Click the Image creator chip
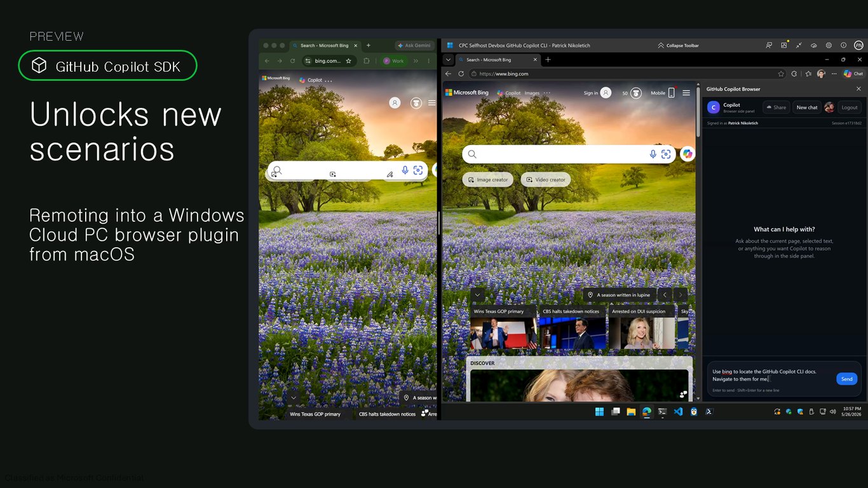 click(x=488, y=180)
